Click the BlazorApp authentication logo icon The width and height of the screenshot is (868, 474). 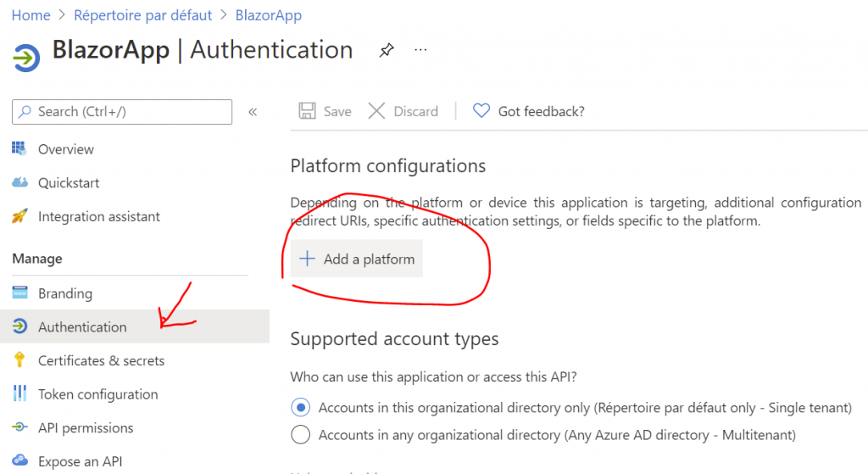26,57
